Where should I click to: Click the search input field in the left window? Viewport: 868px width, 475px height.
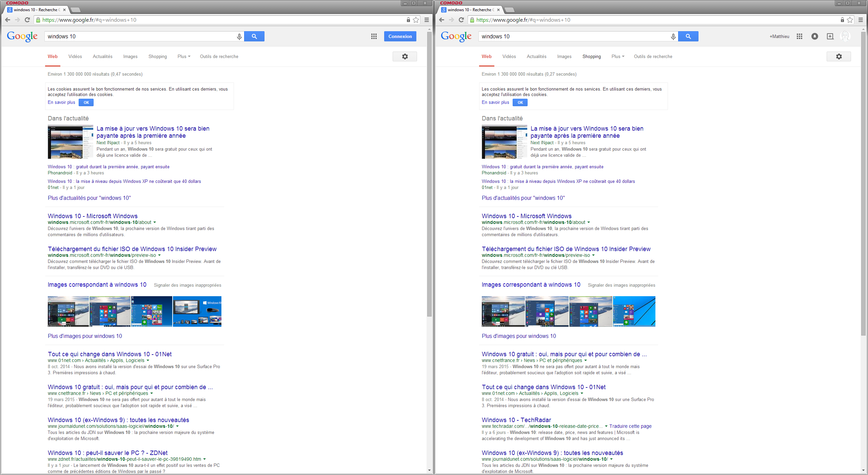[141, 36]
